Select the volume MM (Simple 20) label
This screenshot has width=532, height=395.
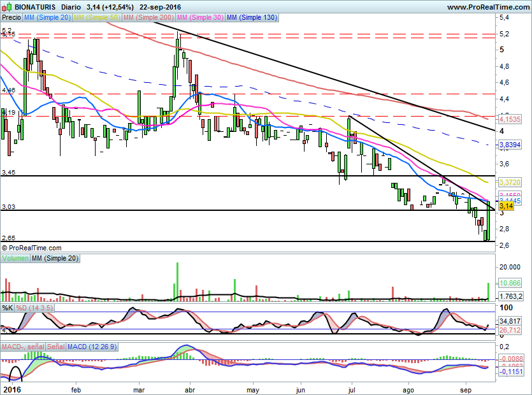[55, 258]
